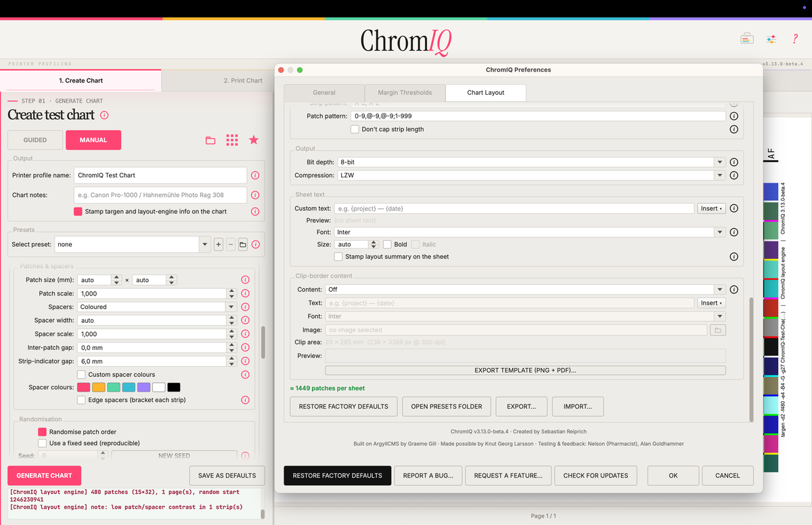812x525 pixels.
Task: Click the sheet text Size auto stepper
Action: pos(373,244)
